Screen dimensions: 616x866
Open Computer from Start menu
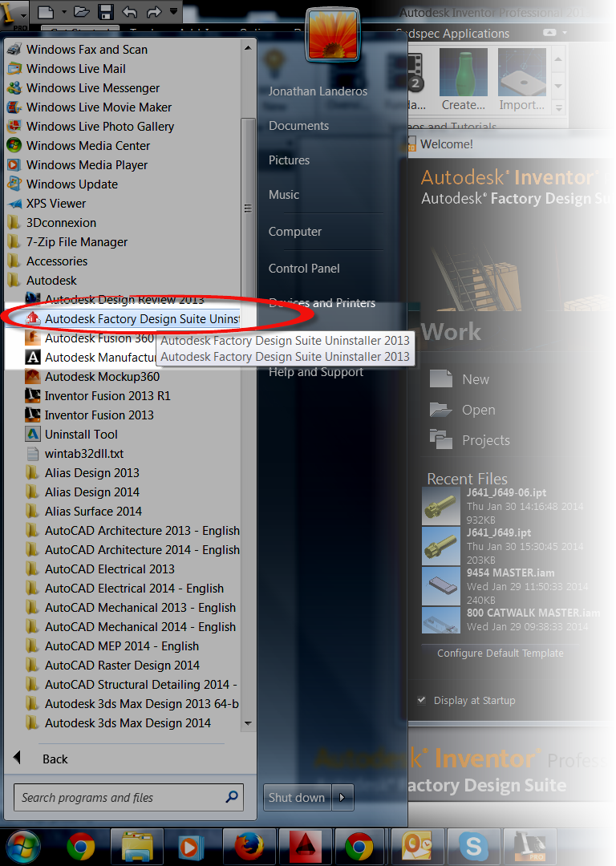click(295, 232)
